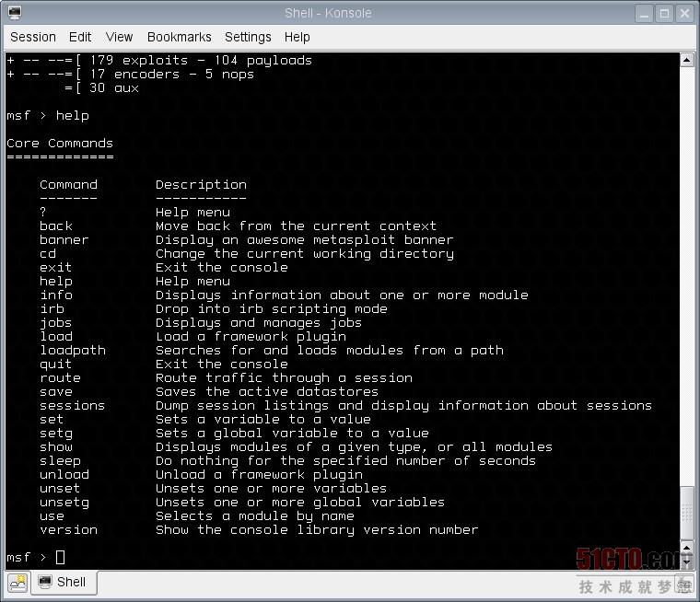The height and width of the screenshot is (602, 700).
Task: Click 'Exit the console' description beside quit
Action: click(222, 365)
